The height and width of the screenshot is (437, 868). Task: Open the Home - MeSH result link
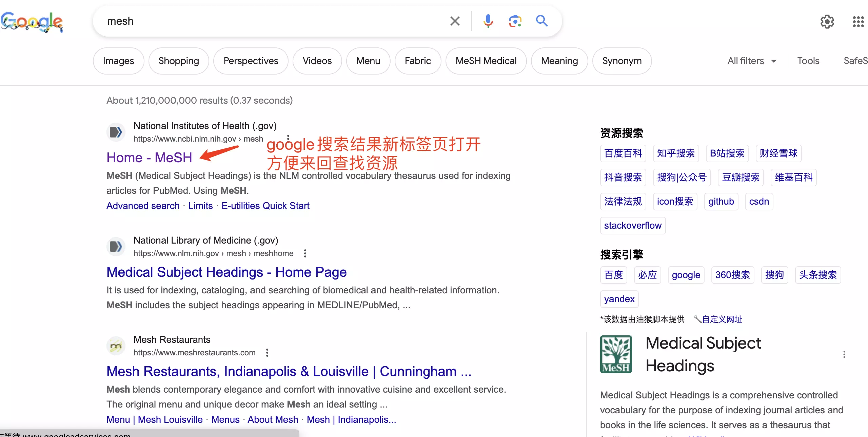149,158
